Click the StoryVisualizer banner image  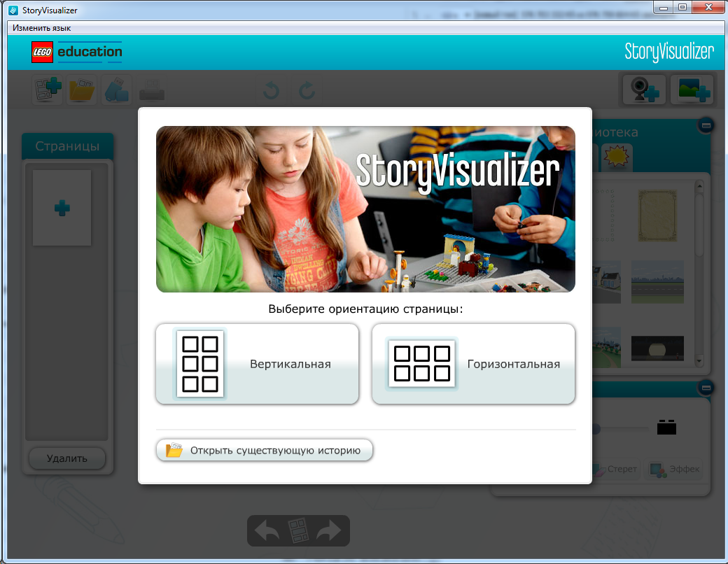tap(365, 209)
